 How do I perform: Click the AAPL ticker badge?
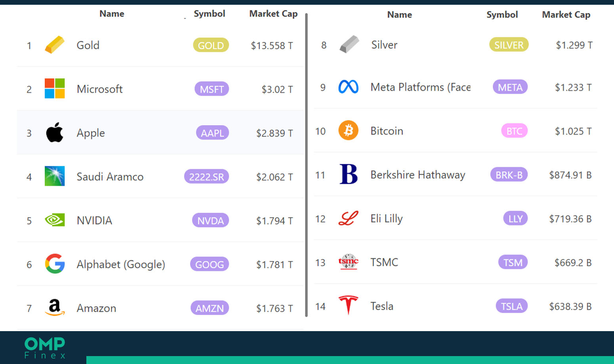212,133
